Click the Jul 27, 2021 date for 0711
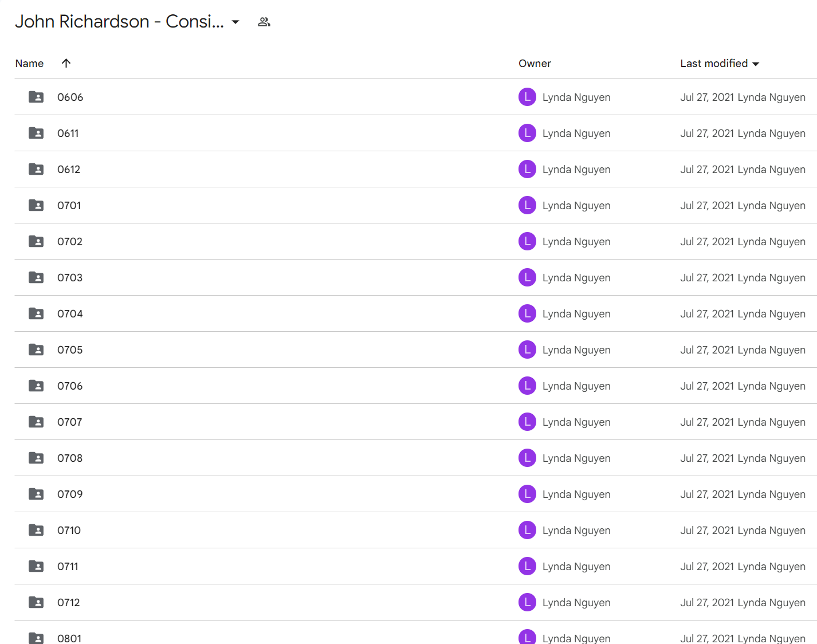The image size is (817, 644). pyautogui.click(x=707, y=567)
